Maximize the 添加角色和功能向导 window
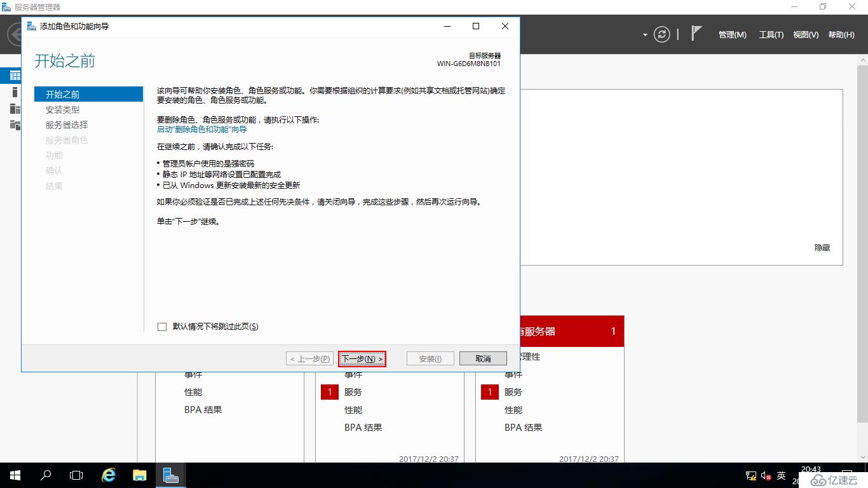Image resolution: width=868 pixels, height=488 pixels. pyautogui.click(x=476, y=26)
